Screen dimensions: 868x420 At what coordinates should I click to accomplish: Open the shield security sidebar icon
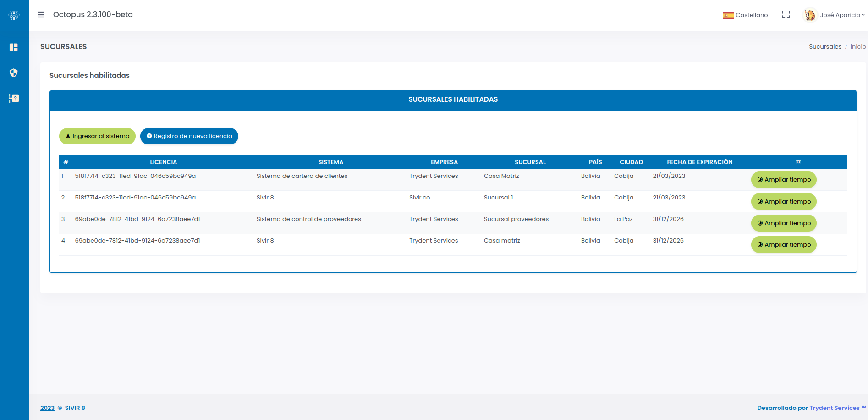(x=14, y=73)
